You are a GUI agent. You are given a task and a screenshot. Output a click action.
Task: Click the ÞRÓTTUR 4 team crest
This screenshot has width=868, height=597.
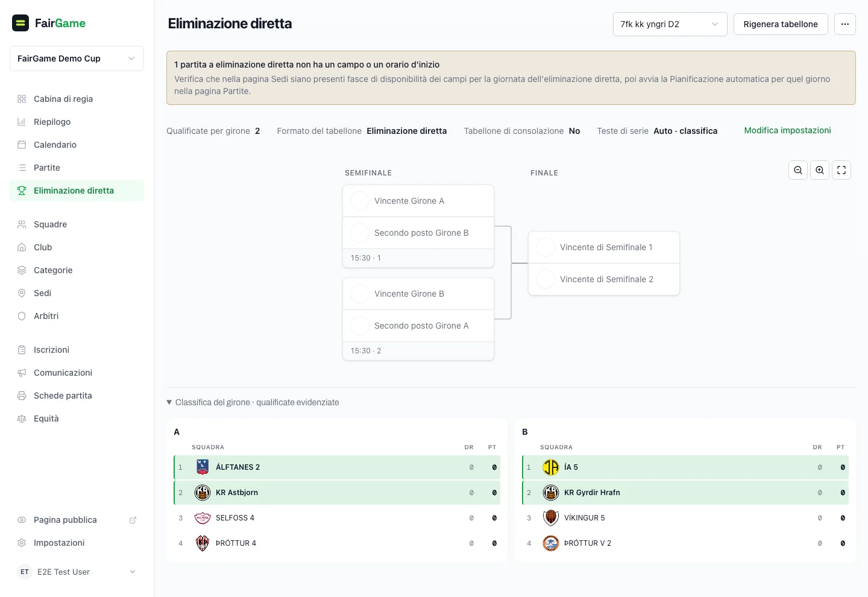tap(203, 543)
